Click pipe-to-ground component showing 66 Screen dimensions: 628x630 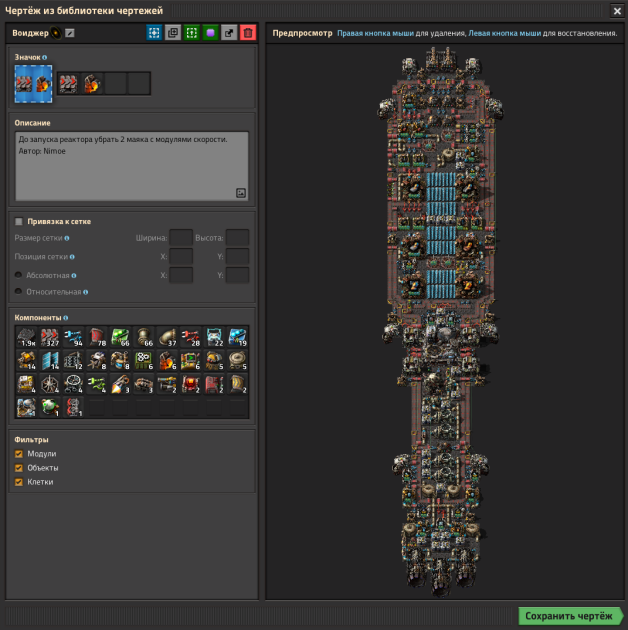coord(143,337)
